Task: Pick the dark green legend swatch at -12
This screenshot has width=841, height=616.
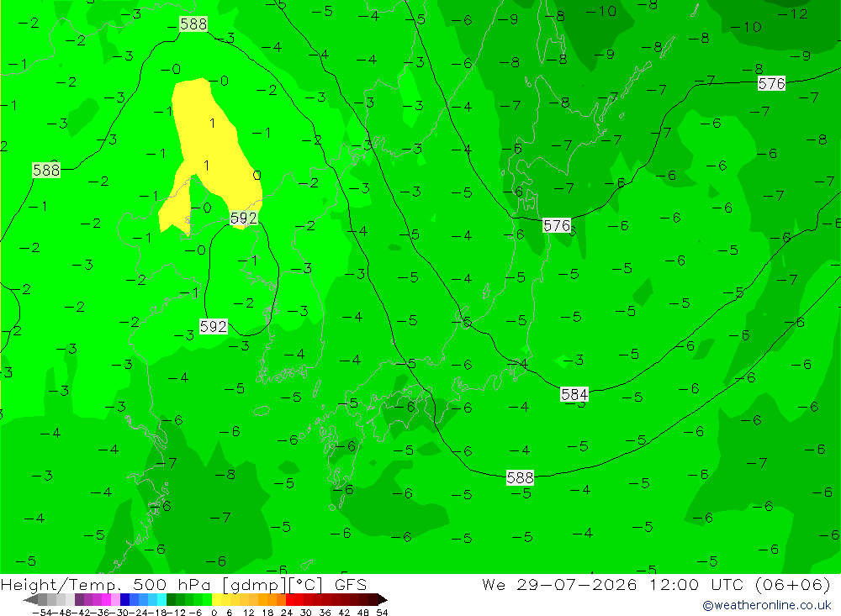Action: click(x=171, y=599)
